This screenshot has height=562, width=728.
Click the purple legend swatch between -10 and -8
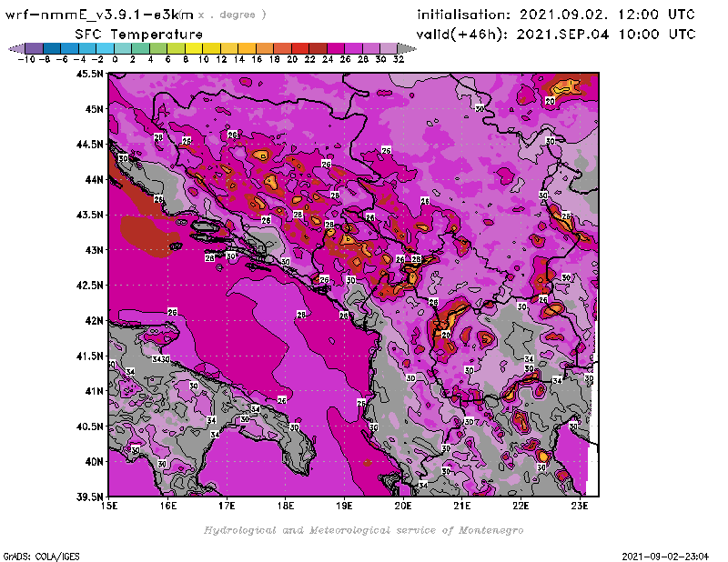click(x=35, y=48)
